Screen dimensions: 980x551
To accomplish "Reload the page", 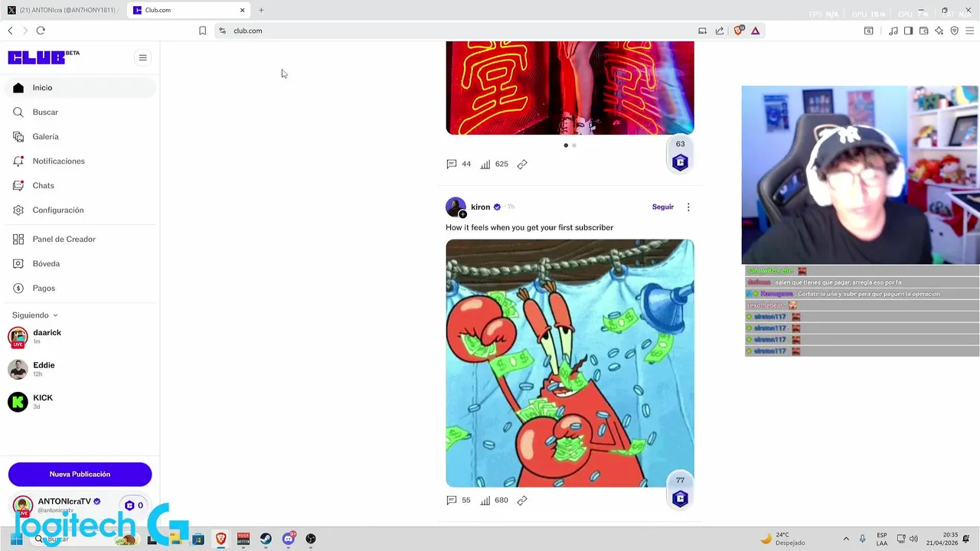I will [41, 31].
